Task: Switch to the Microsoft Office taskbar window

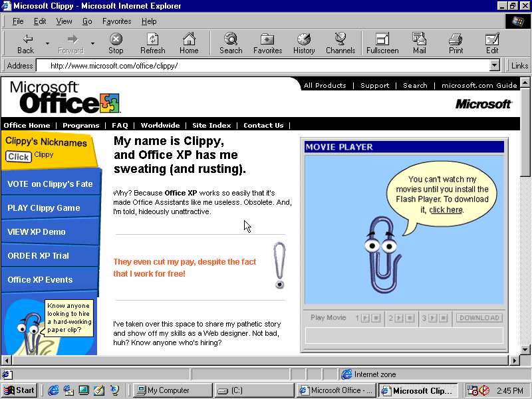Action: [336, 390]
